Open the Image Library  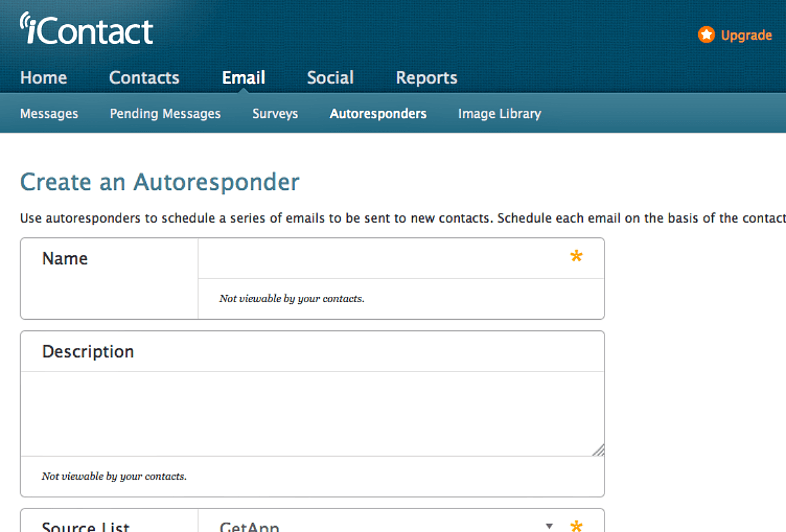pos(499,113)
